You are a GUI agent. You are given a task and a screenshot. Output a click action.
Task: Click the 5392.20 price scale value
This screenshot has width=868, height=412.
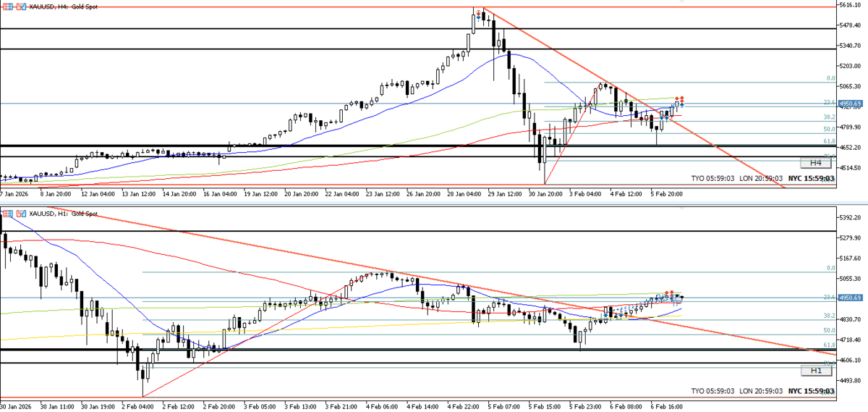click(851, 217)
